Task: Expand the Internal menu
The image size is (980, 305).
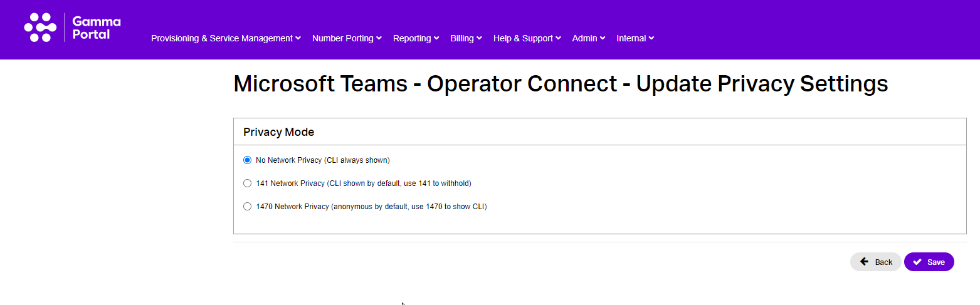Action: (x=635, y=38)
